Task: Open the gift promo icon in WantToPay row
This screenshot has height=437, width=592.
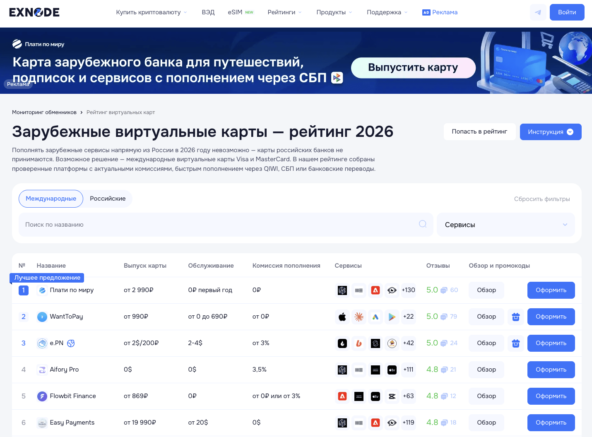Action: pos(516,317)
